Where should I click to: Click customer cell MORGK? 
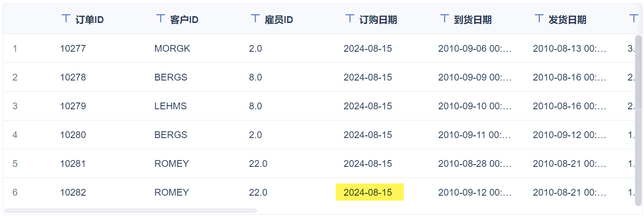point(172,49)
